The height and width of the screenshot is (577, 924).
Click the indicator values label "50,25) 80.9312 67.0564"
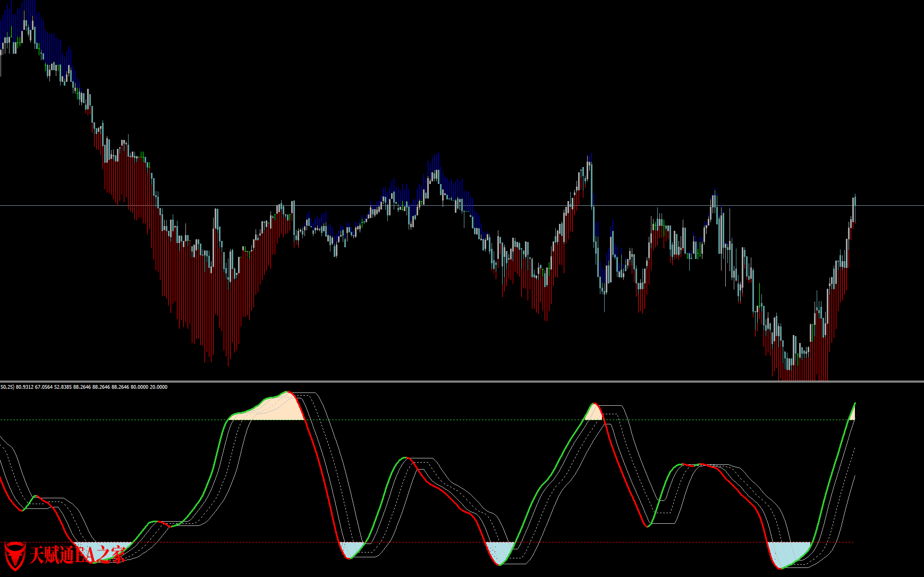(27, 387)
